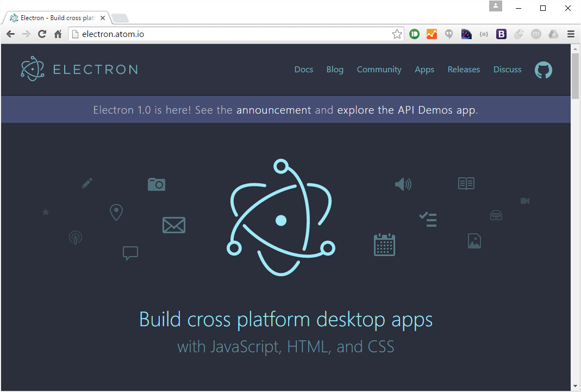The image size is (581, 392).
Task: Select the Electron browser tab
Action: click(54, 17)
